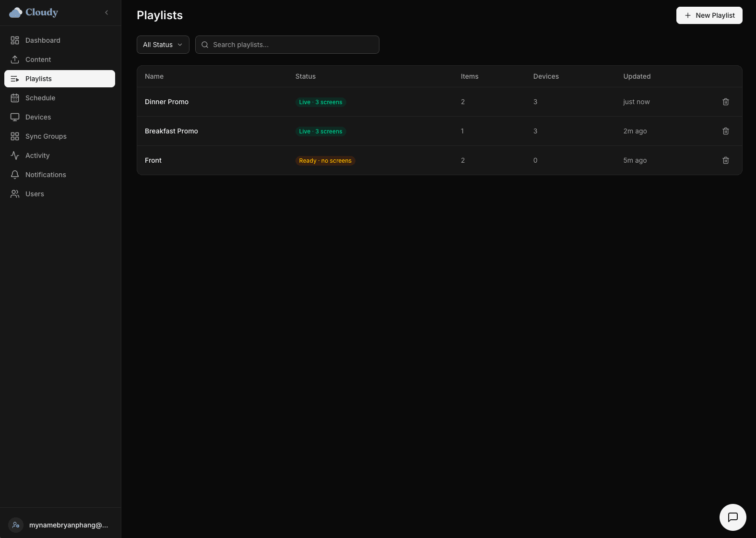Click the '2m ago' updated value

635,131
